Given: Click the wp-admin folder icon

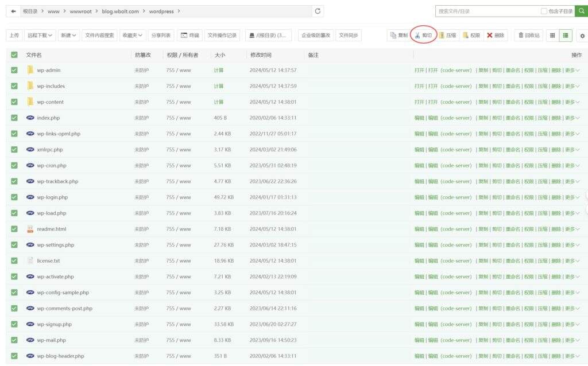Looking at the screenshot, I should (30, 70).
